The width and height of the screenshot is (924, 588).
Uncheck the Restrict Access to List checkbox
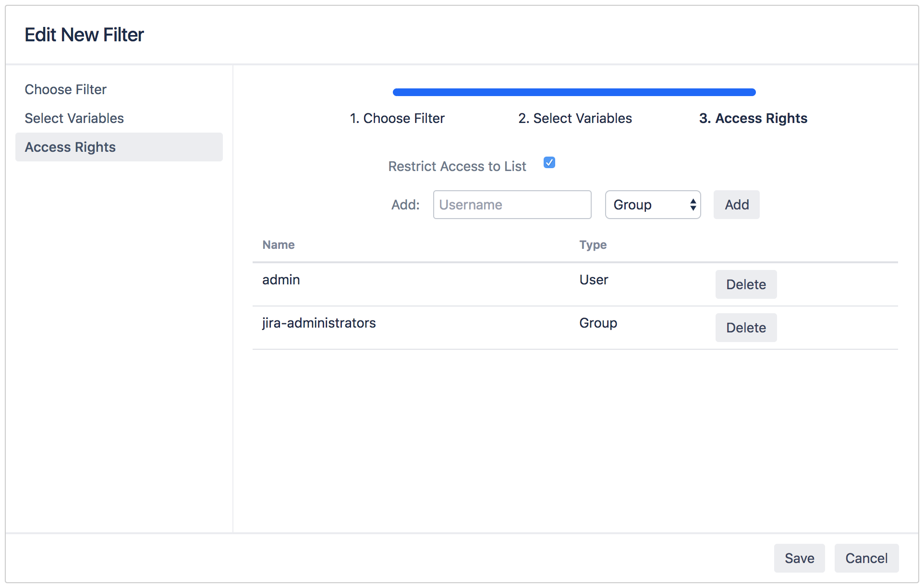[x=549, y=162]
